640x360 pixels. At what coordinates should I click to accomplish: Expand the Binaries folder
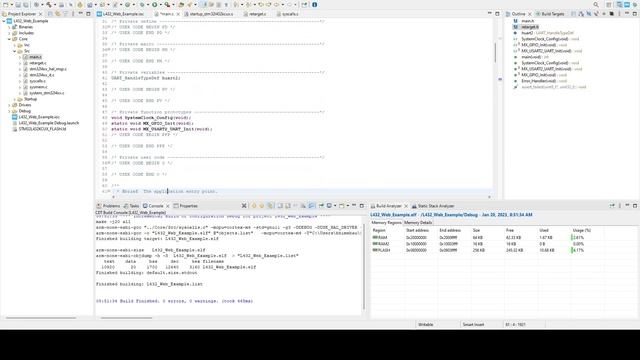pos(9,27)
